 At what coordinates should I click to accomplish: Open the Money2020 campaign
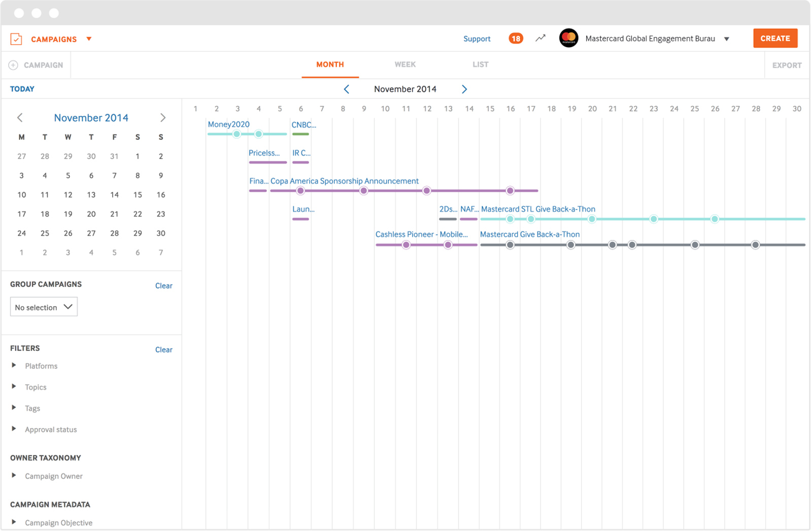click(228, 124)
